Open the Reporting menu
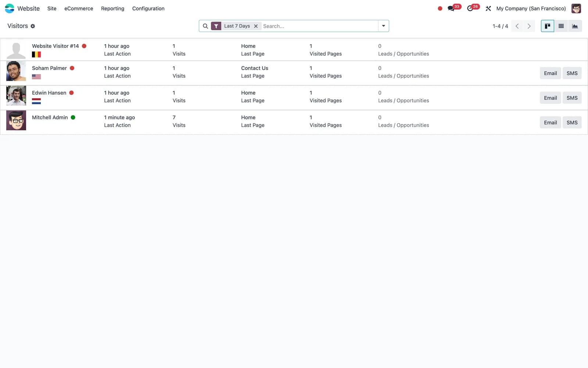The height and width of the screenshot is (368, 588). 112,8
